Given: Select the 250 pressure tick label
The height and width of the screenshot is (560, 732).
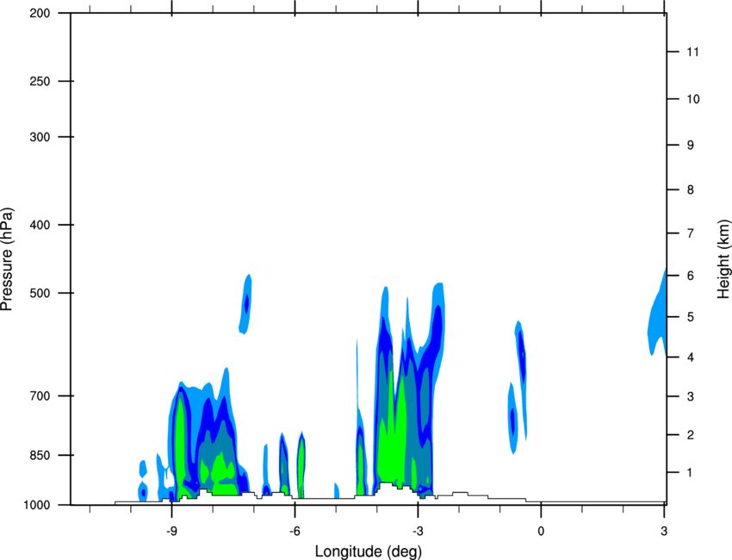Looking at the screenshot, I should 40,81.
